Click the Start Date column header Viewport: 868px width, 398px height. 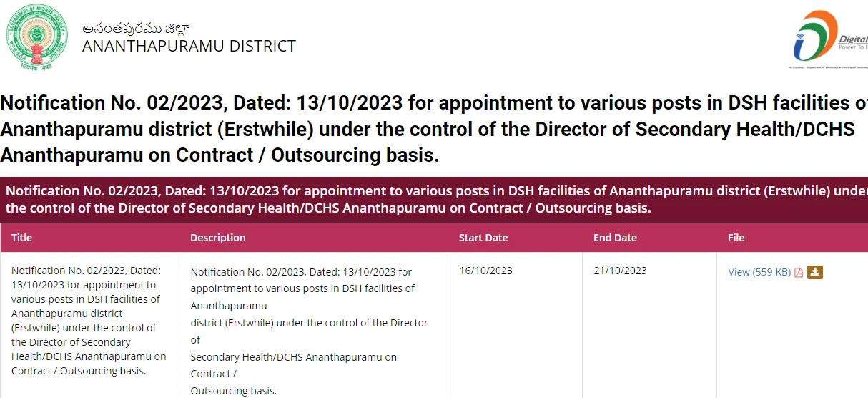tap(483, 238)
